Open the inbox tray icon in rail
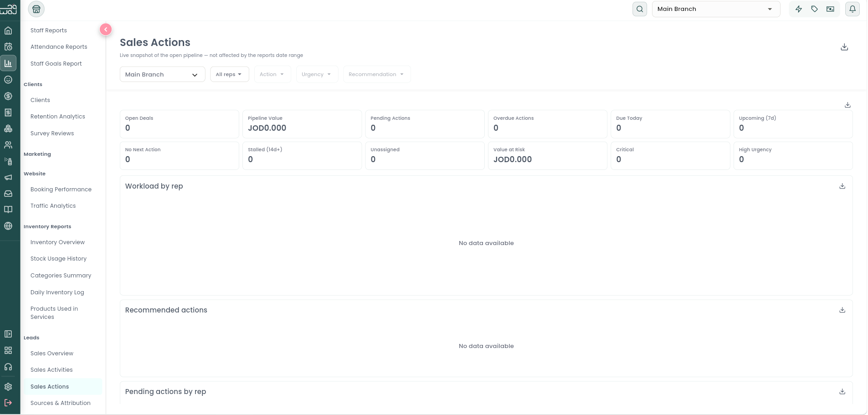The image size is (868, 415). click(8, 194)
